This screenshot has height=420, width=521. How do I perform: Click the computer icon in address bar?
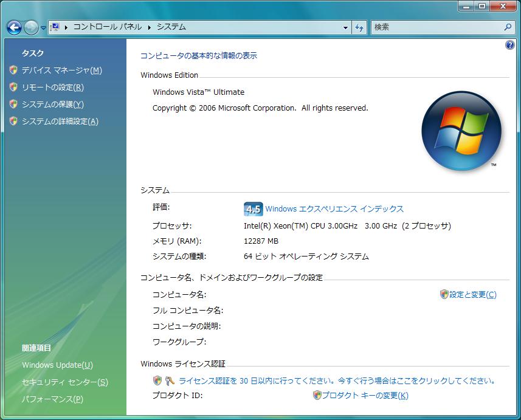pos(55,27)
